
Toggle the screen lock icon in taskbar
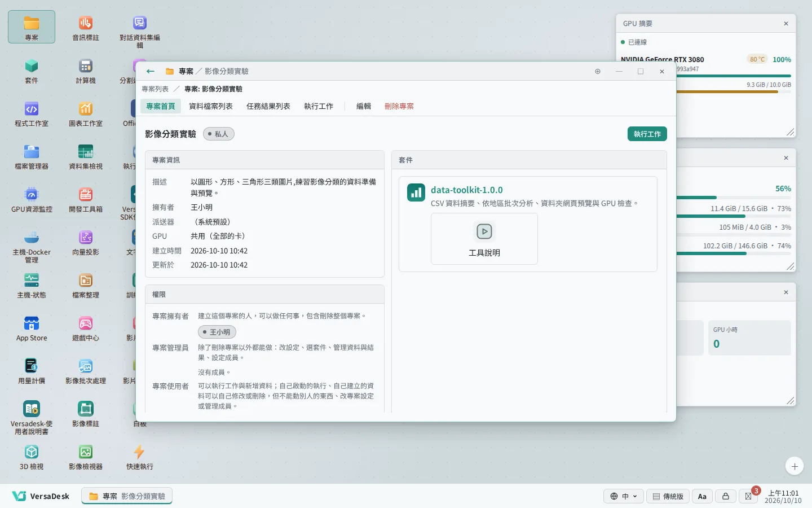[726, 496]
